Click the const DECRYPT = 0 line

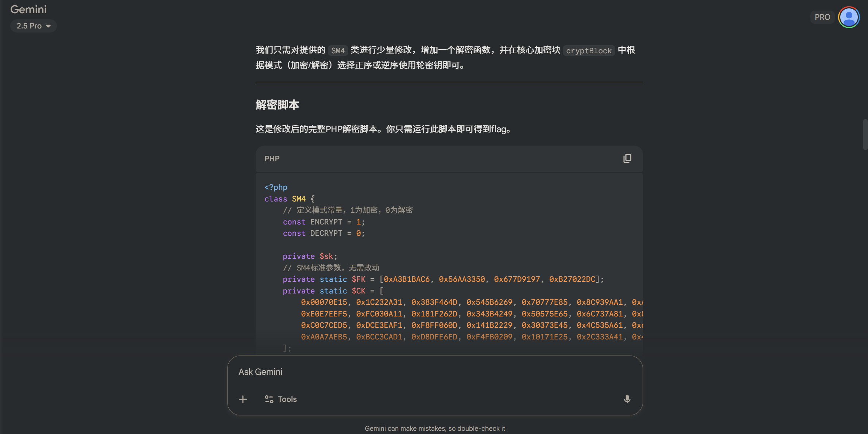coord(323,233)
